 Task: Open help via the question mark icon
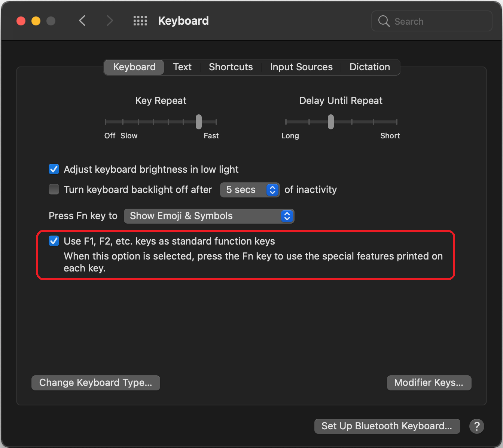pos(476,426)
